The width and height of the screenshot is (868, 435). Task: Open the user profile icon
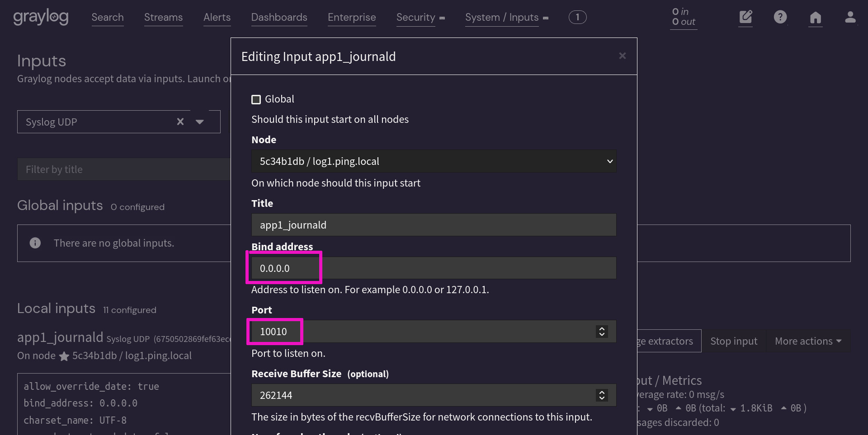pyautogui.click(x=850, y=17)
